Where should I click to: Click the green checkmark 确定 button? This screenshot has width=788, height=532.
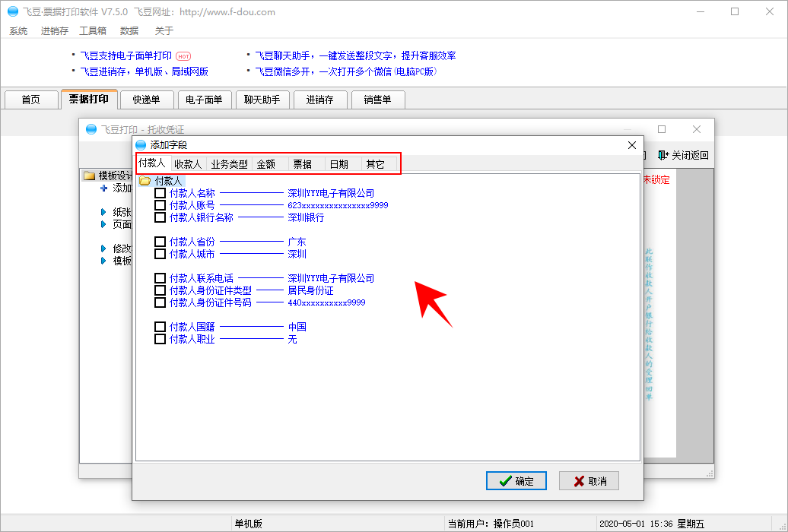pyautogui.click(x=516, y=481)
